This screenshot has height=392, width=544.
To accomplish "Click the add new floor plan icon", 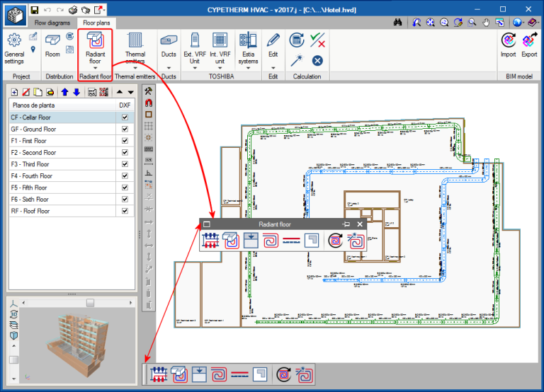I will point(15,92).
